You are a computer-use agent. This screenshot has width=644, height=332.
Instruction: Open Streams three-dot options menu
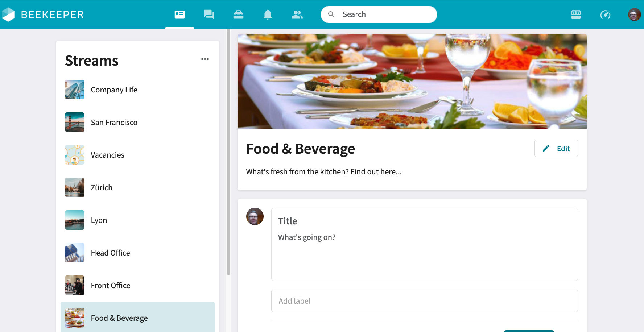click(205, 59)
